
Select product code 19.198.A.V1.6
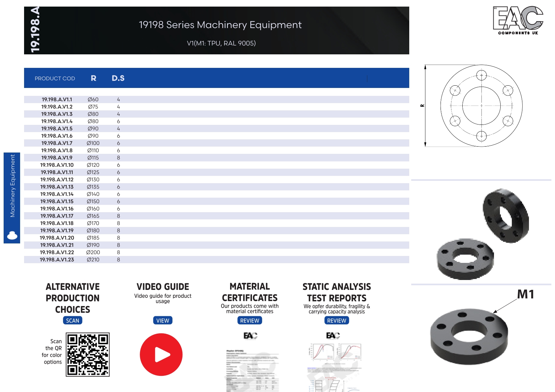point(57,136)
